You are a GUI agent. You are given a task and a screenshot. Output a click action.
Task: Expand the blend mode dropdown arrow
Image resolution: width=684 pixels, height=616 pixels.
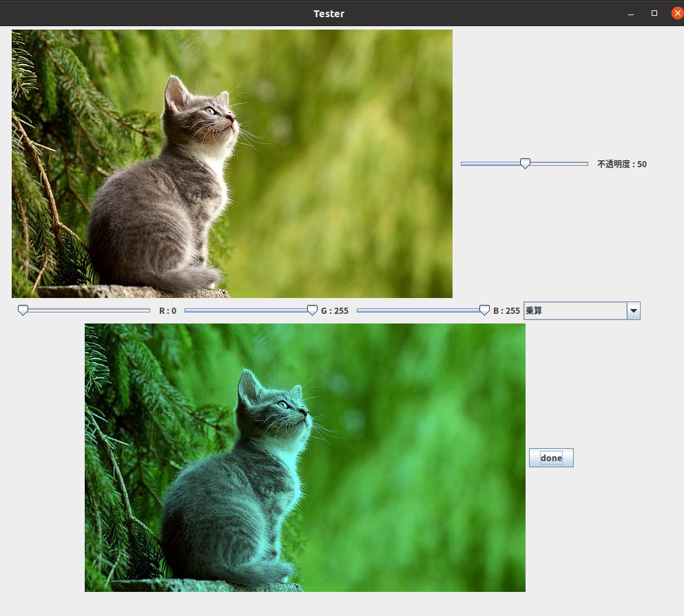[x=634, y=311]
